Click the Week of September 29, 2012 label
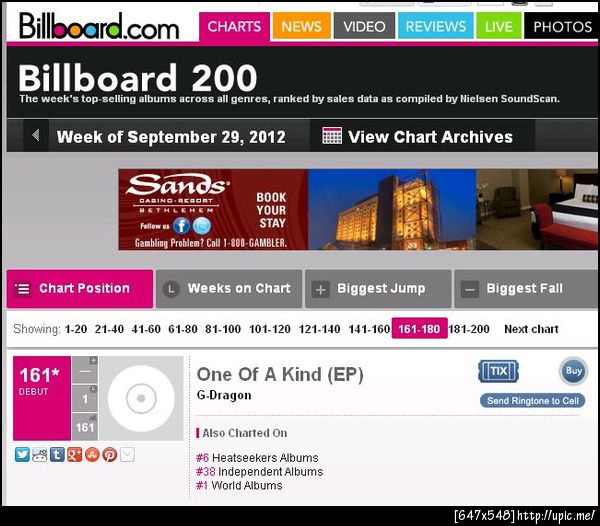Image resolution: width=600 pixels, height=526 pixels. pyautogui.click(x=171, y=137)
